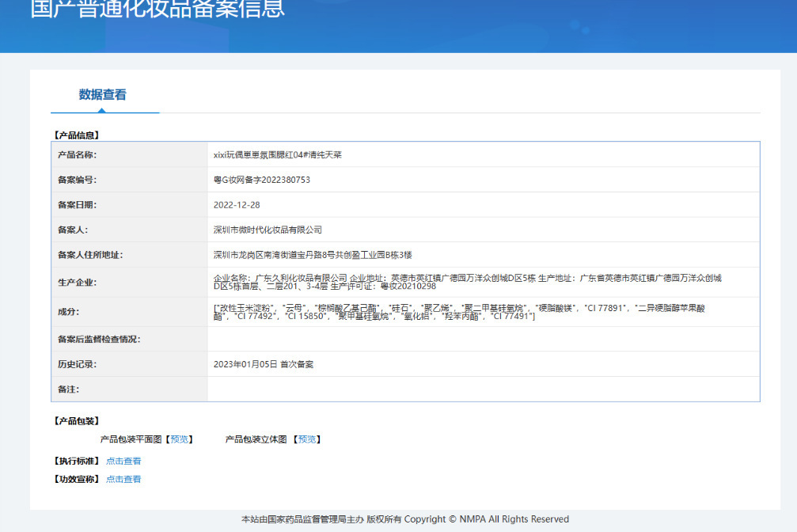This screenshot has height=532, width=797.
Task: Click the 备注 row label
Action: tap(69, 389)
